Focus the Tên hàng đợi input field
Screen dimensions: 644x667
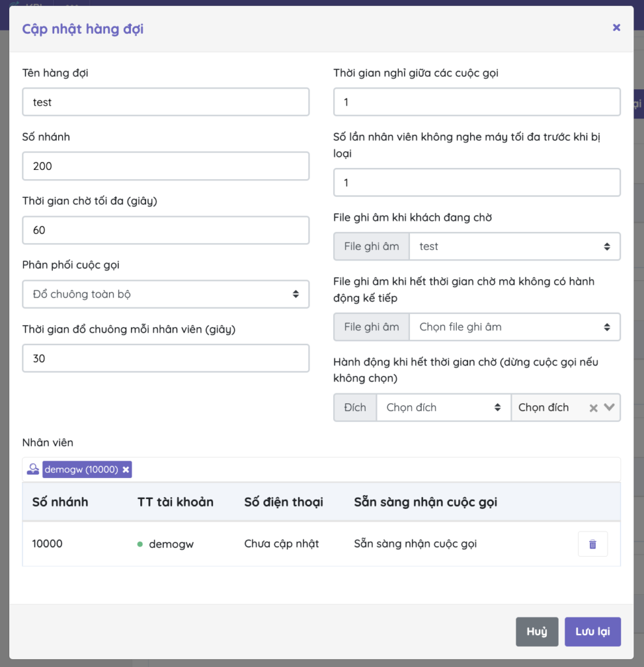tap(166, 102)
